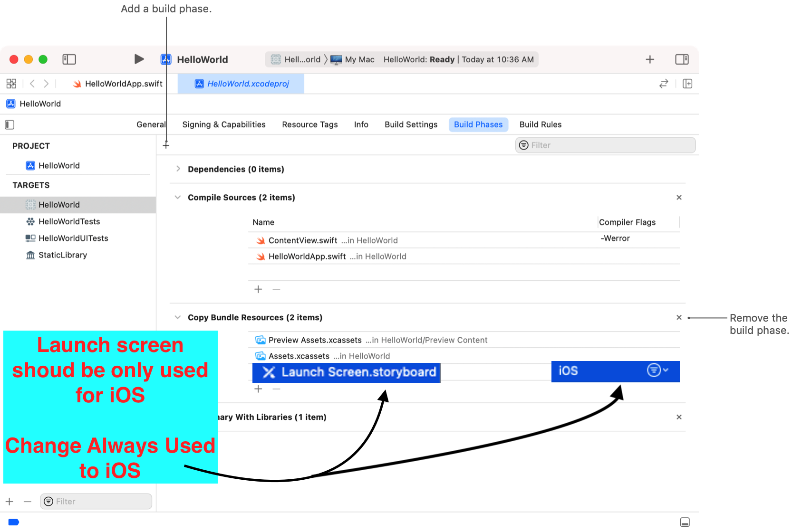Click the Name column header
The height and width of the screenshot is (532, 792).
tap(263, 222)
